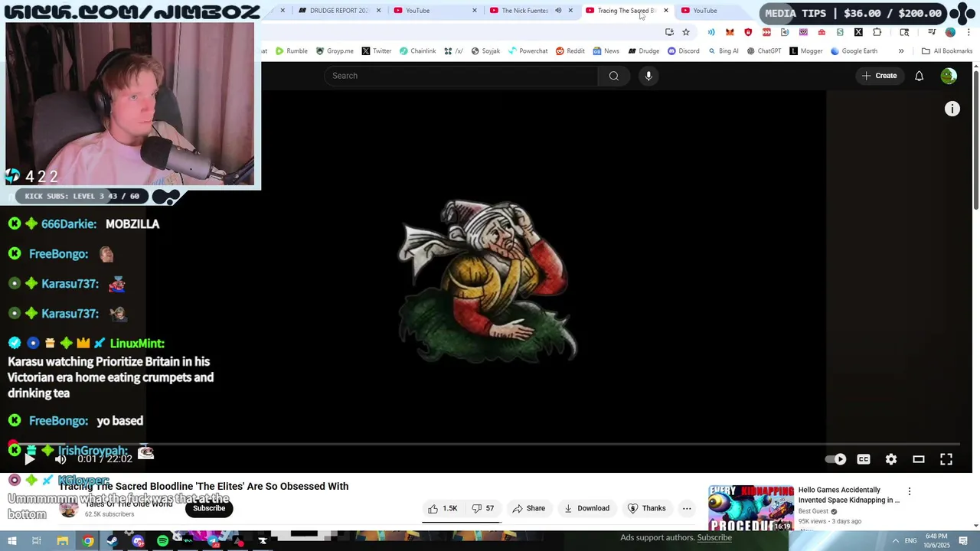The image size is (980, 551).
Task: Open MetaMask fox extension
Action: coord(730,32)
